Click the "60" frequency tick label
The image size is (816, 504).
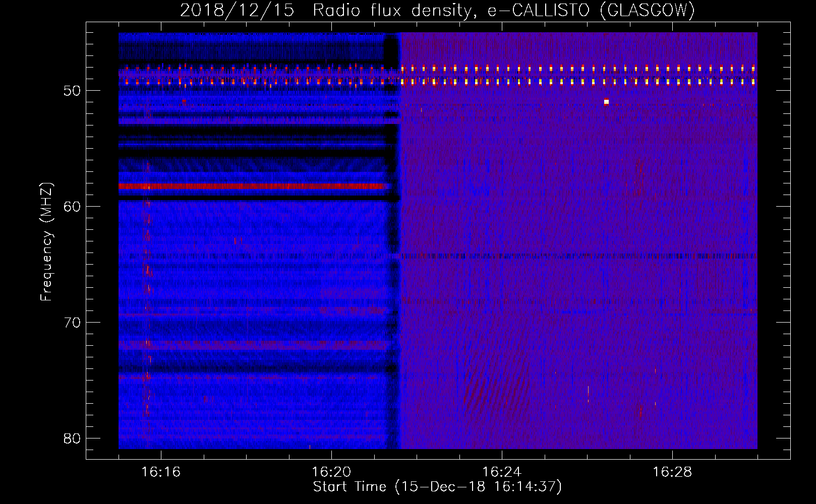[x=72, y=207]
